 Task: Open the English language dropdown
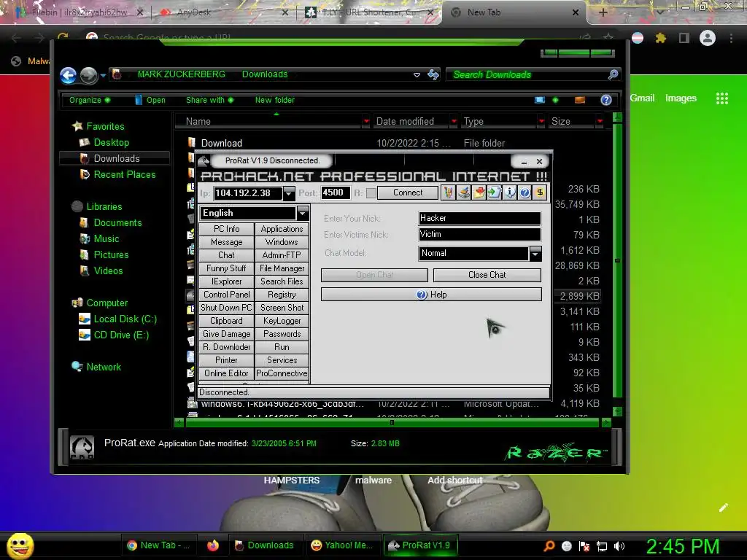click(x=303, y=214)
